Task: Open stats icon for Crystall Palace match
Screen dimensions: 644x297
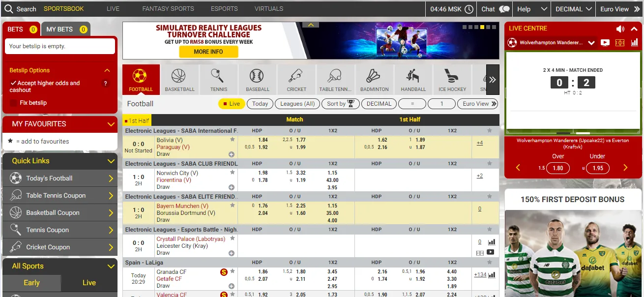Action: pos(491,242)
